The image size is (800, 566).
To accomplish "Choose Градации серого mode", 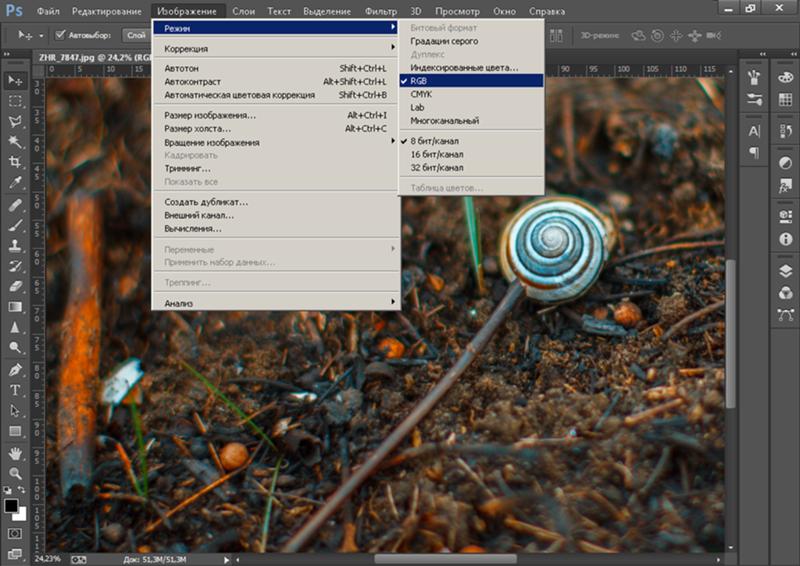I will pyautogui.click(x=471, y=41).
